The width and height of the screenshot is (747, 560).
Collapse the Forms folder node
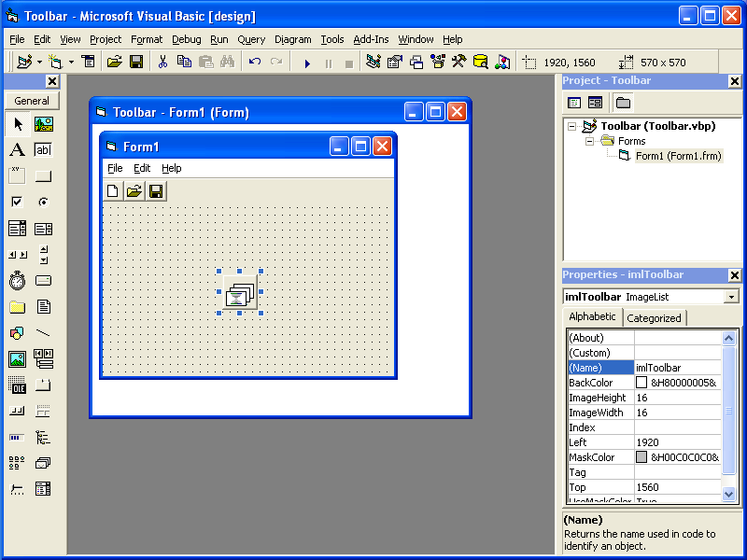coord(589,142)
